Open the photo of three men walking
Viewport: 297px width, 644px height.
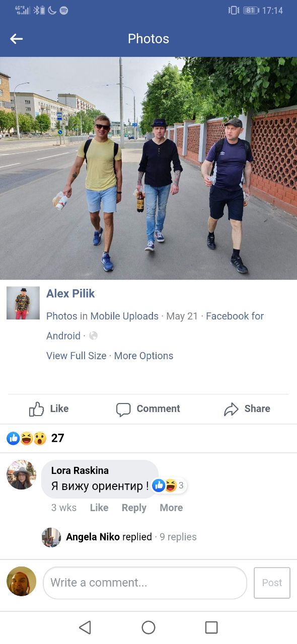tap(148, 168)
